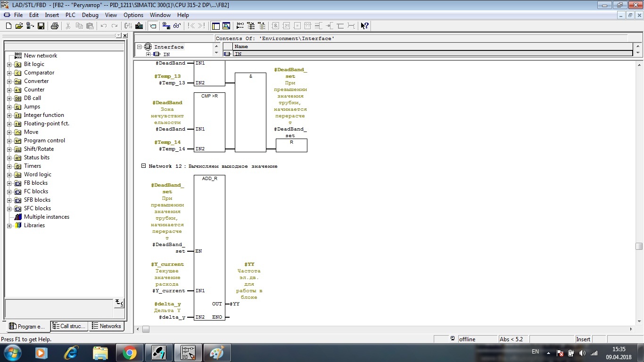This screenshot has width=644, height=362.
Task: Select Program control tree item
Action: tap(44, 140)
